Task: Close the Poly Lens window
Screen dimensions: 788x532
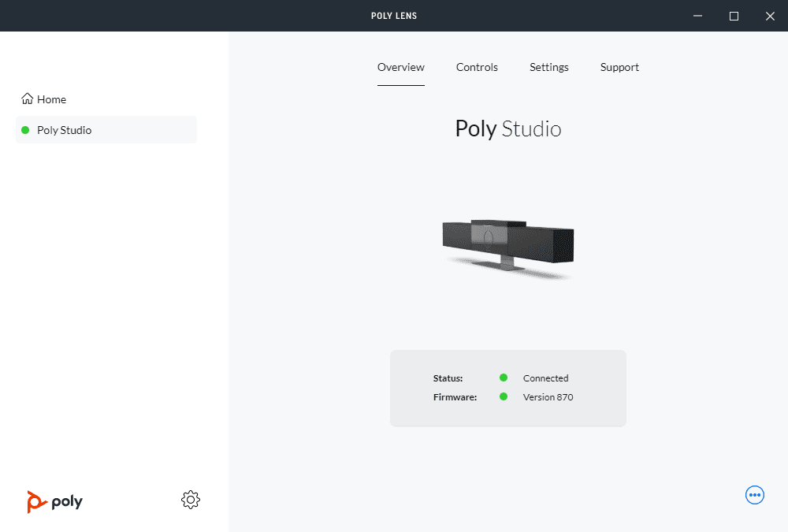Action: coord(770,16)
